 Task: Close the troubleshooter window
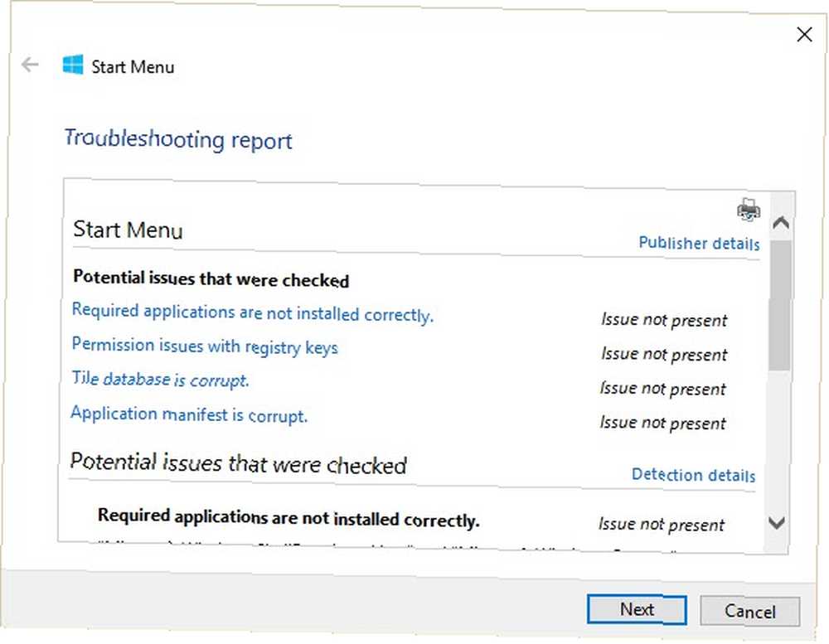[804, 35]
